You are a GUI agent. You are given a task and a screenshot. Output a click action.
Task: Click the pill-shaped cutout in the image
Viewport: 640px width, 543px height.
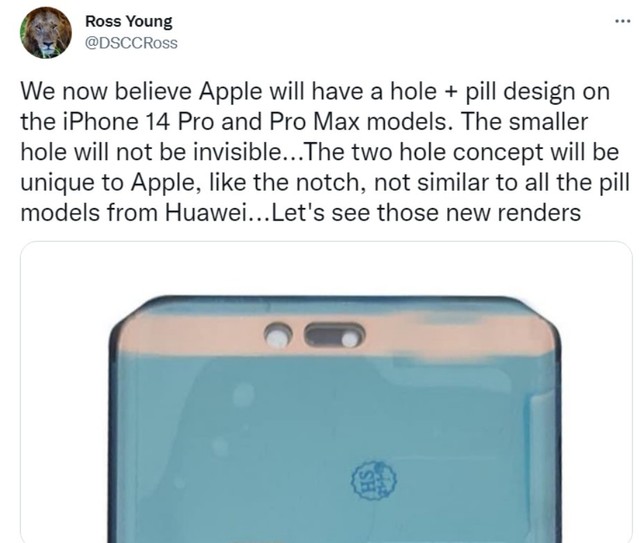point(332,335)
